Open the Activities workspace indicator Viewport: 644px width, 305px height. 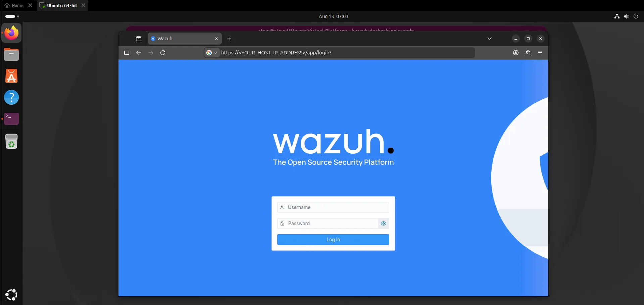pyautogui.click(x=12, y=16)
